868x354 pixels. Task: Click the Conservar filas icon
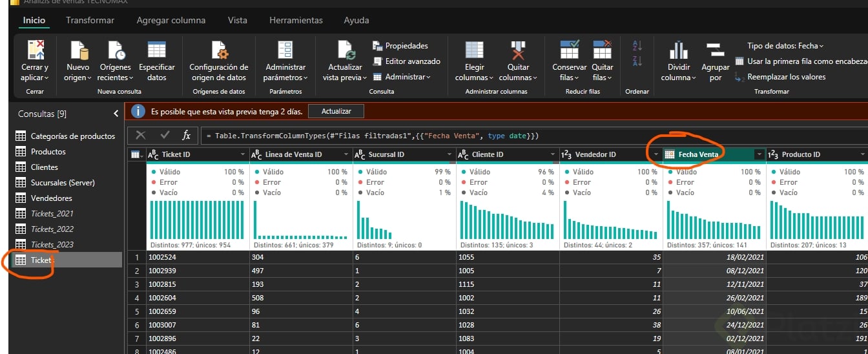pyautogui.click(x=570, y=50)
